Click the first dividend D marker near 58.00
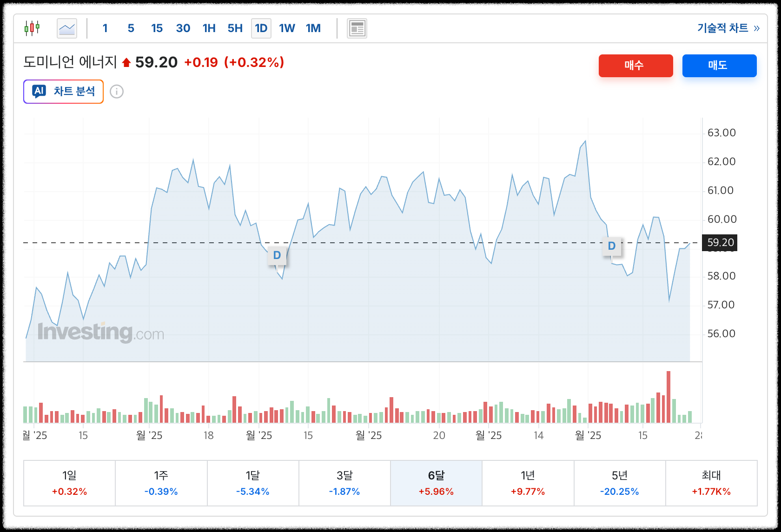The width and height of the screenshot is (781, 532). coord(277,255)
